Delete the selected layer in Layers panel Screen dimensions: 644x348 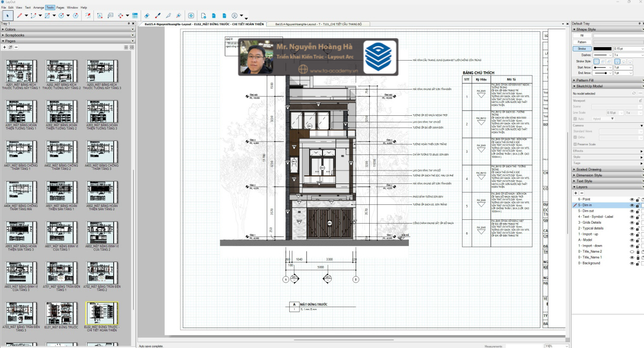[582, 193]
